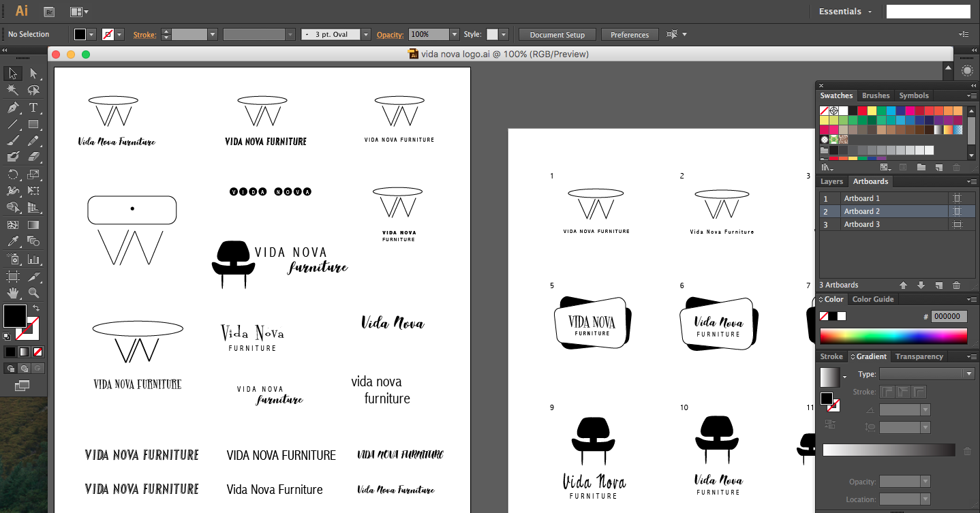Select the Width tool
Screen dimensions: 980x513
[13, 191]
